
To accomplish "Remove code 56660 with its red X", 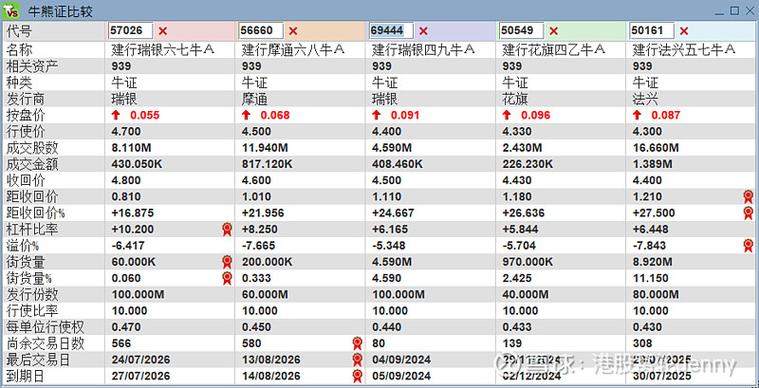I will coord(293,31).
